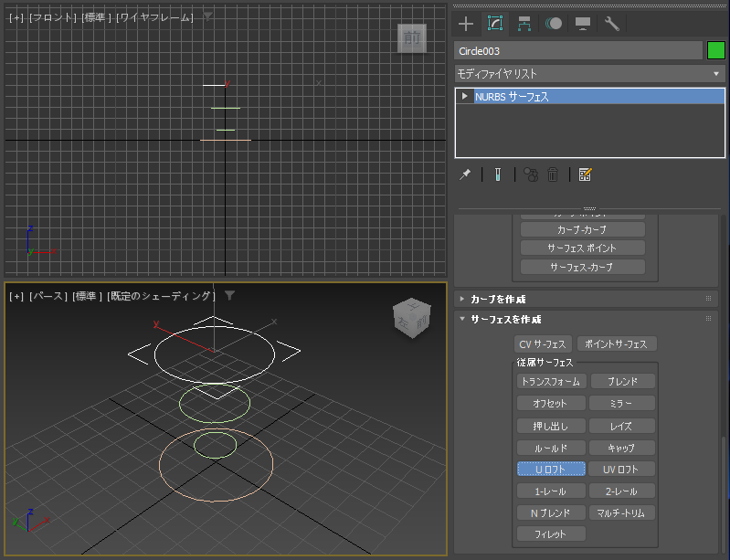Click the サーフェス ポイント button
Viewport: 730px width, 560px height.
tap(582, 248)
